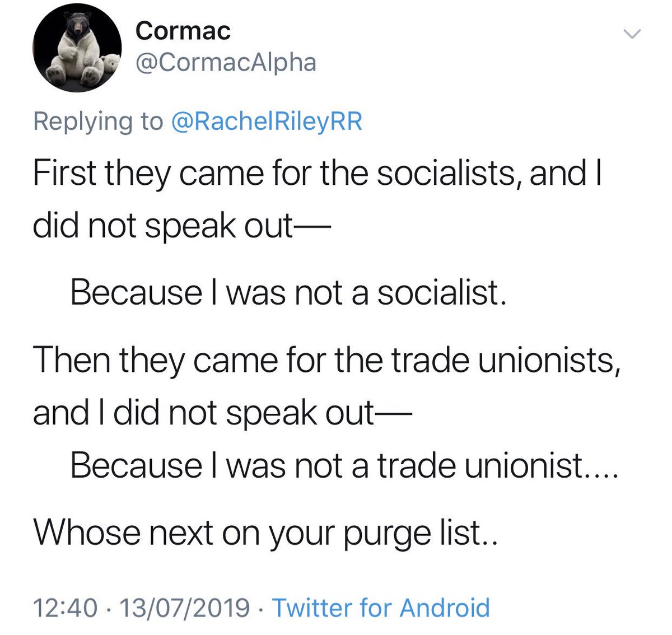Viewport: 672px width, 635px height.
Task: Select the word 'Whose' in the last line
Action: pos(87,532)
